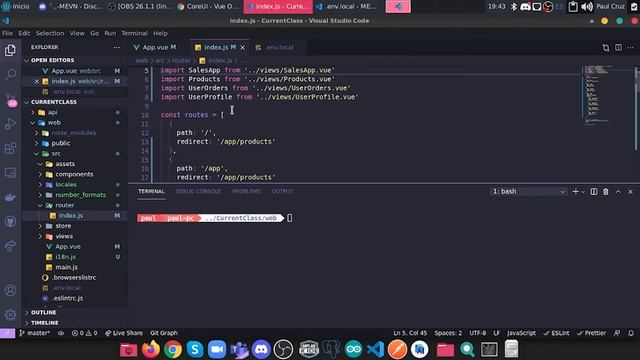The height and width of the screenshot is (360, 640).
Task: Create a new terminal with plus icon
Action: [x=575, y=191]
